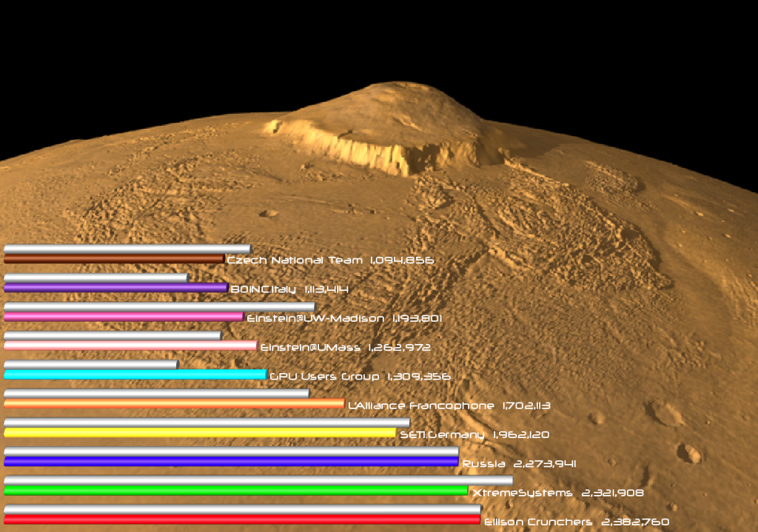Click the yellow SETI.Germany bar
Screen dimensions: 758x532
tap(200, 432)
